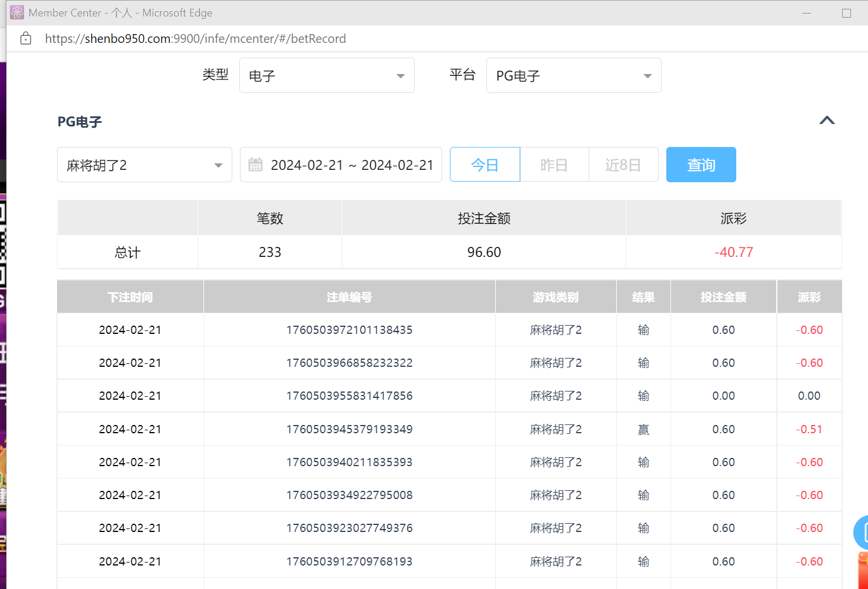Click the 下注时间 column header
This screenshot has width=868, height=589.
[130, 297]
